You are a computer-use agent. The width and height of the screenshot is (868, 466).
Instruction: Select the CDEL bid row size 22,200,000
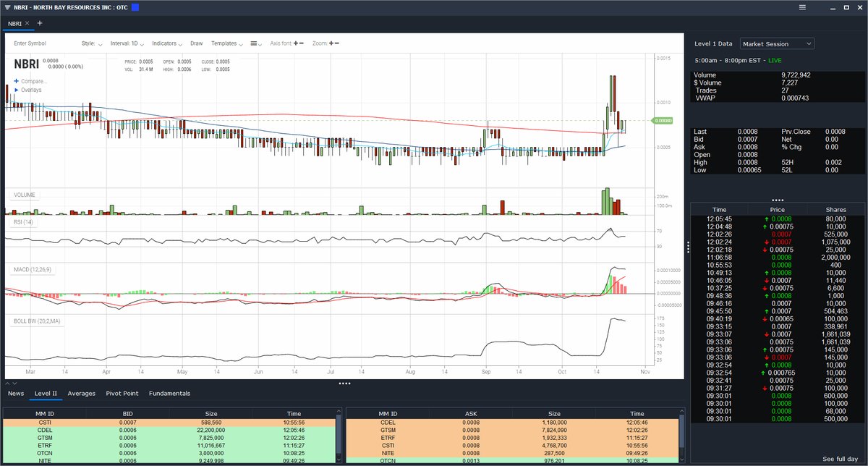click(170, 429)
